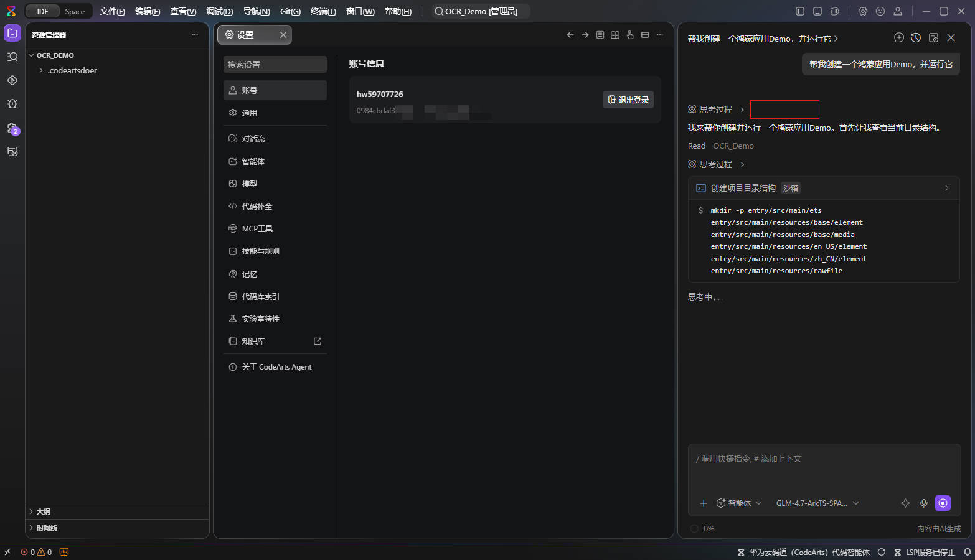Image resolution: width=975 pixels, height=560 pixels.
Task: Activate the microphone voice input icon
Action: pos(924,503)
